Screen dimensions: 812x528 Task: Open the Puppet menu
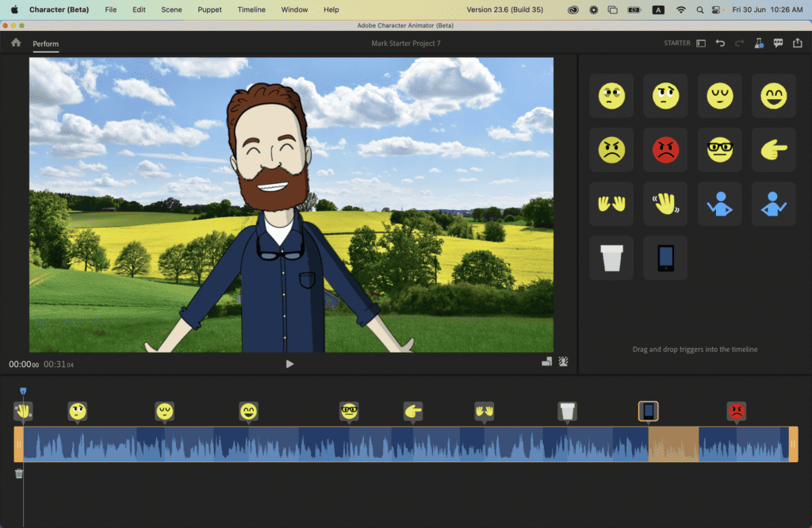209,10
